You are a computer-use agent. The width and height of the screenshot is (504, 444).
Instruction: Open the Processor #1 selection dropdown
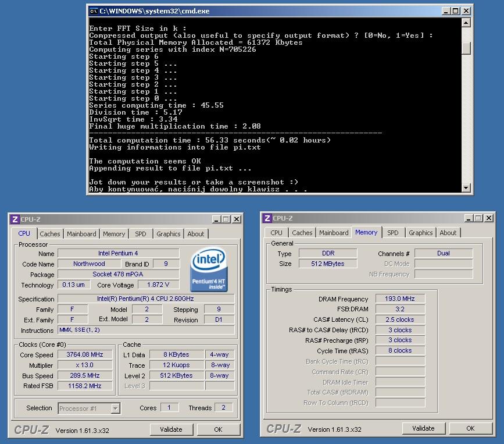pos(115,409)
